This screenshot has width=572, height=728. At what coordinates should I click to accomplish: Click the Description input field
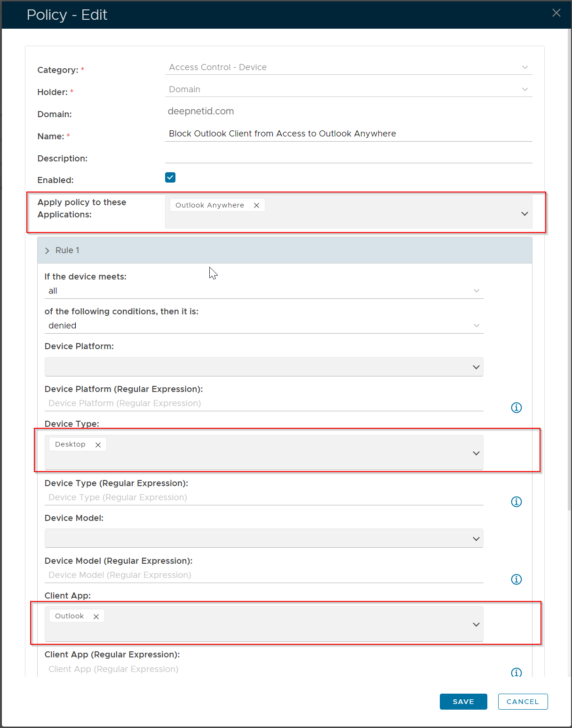point(348,156)
